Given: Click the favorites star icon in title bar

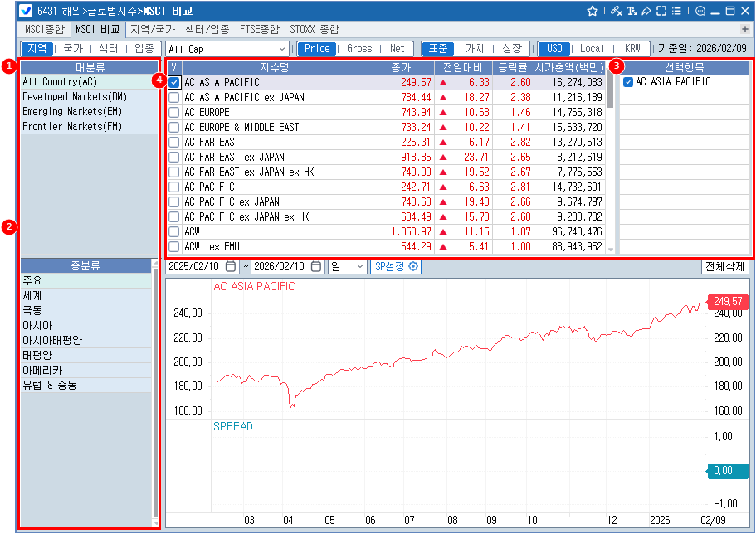Looking at the screenshot, I should tap(593, 12).
